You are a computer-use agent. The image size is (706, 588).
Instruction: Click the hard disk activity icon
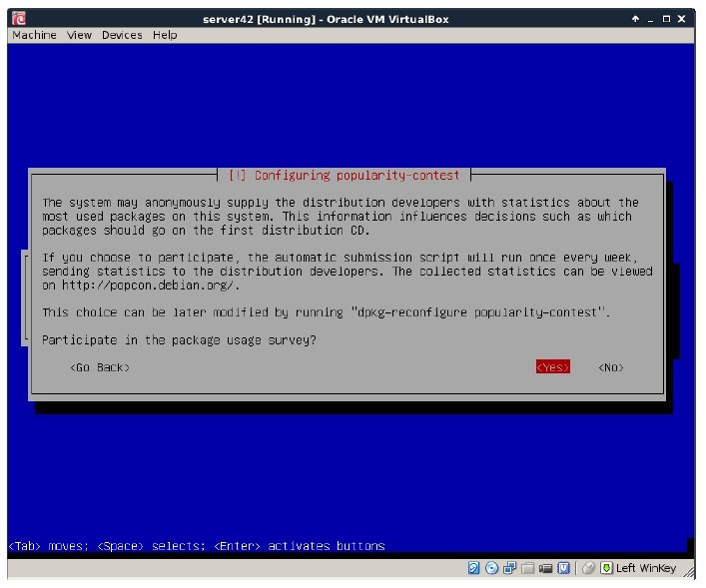[473, 568]
